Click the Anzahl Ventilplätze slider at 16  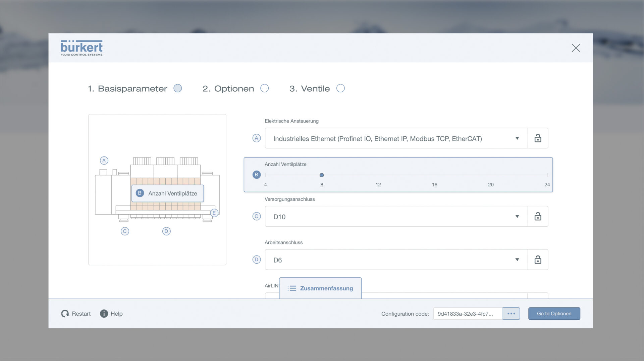point(434,175)
